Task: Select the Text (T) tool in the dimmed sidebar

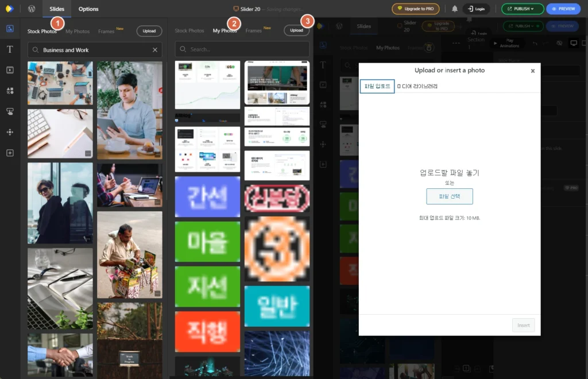Action: 323,65
